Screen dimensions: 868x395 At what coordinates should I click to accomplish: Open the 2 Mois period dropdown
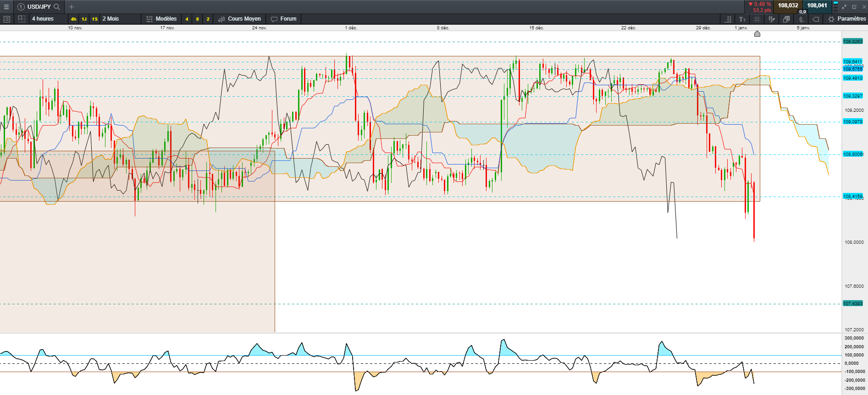point(120,19)
